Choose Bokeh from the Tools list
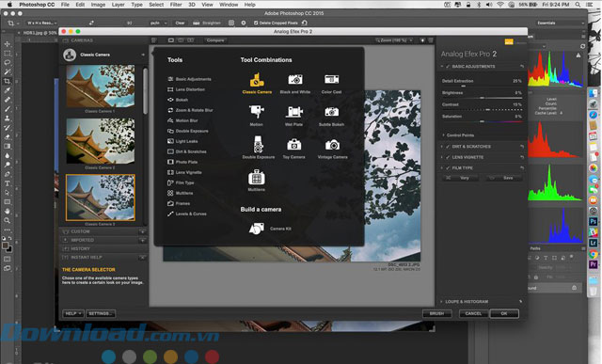Viewport: 602px width, 364px height. pos(178,100)
